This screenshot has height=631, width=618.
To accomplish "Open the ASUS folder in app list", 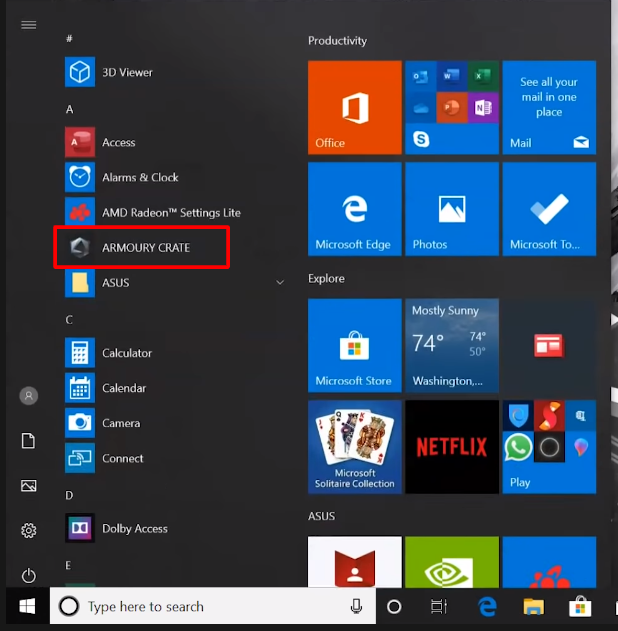I will point(173,283).
